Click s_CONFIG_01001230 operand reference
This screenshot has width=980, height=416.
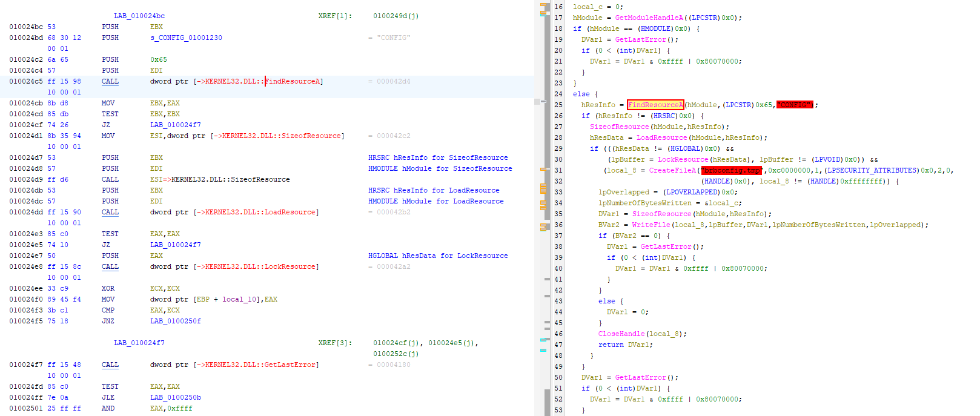(x=186, y=38)
